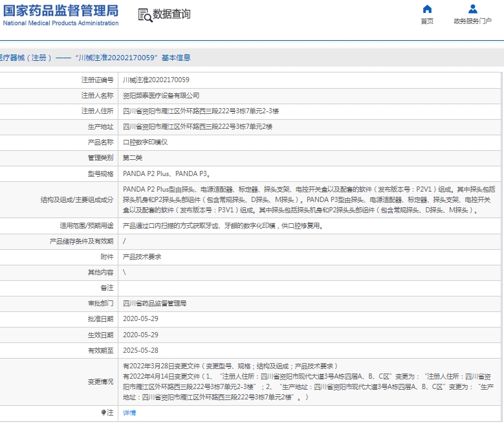Screen dimensions: 504x424
Task: Click the 注册证编号 row label
Action: pos(97,80)
